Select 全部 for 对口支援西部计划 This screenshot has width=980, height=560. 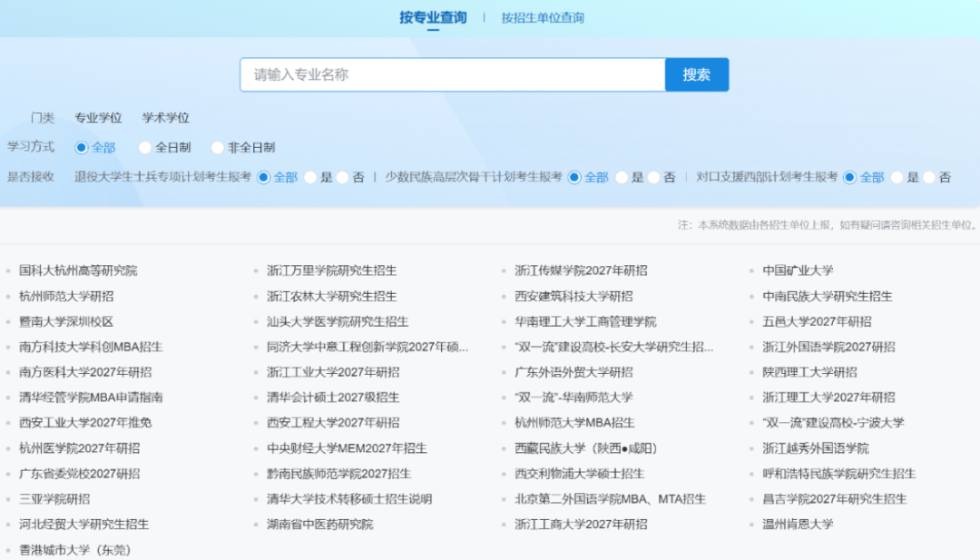[x=849, y=178]
